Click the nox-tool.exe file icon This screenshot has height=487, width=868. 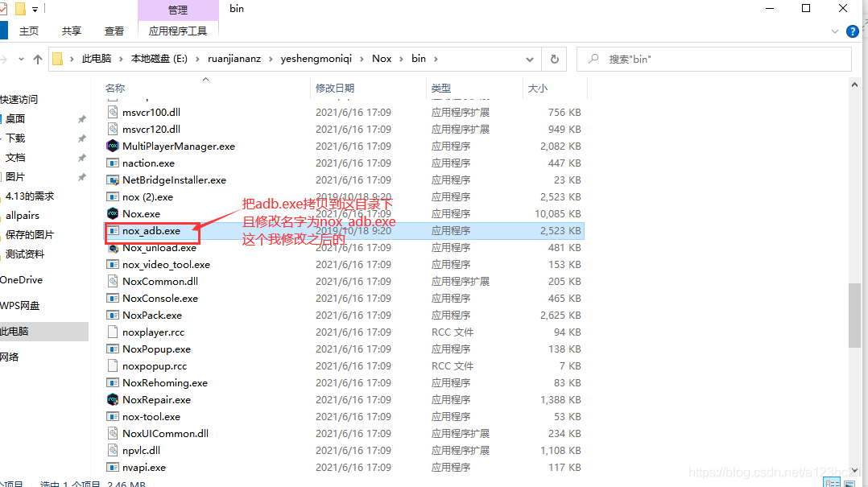[113, 417]
